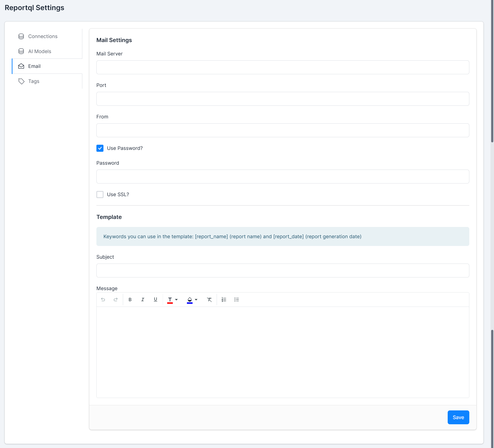Apply the red text color swatch

170,299
